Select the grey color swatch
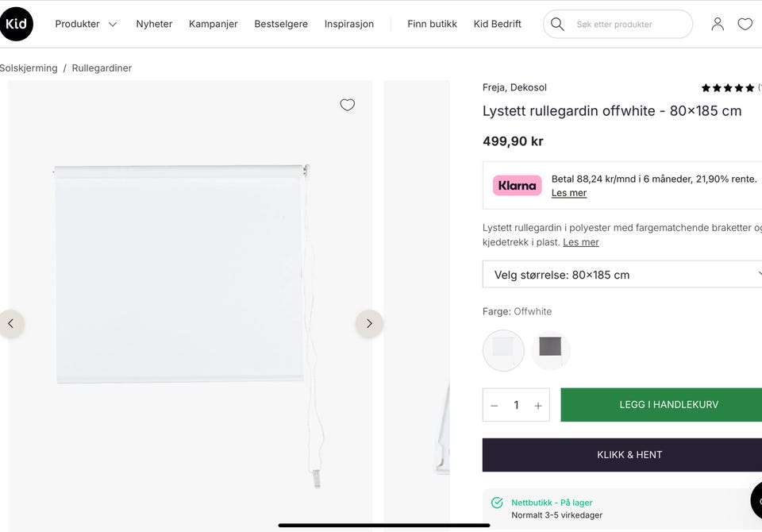762x532 pixels. (550, 349)
